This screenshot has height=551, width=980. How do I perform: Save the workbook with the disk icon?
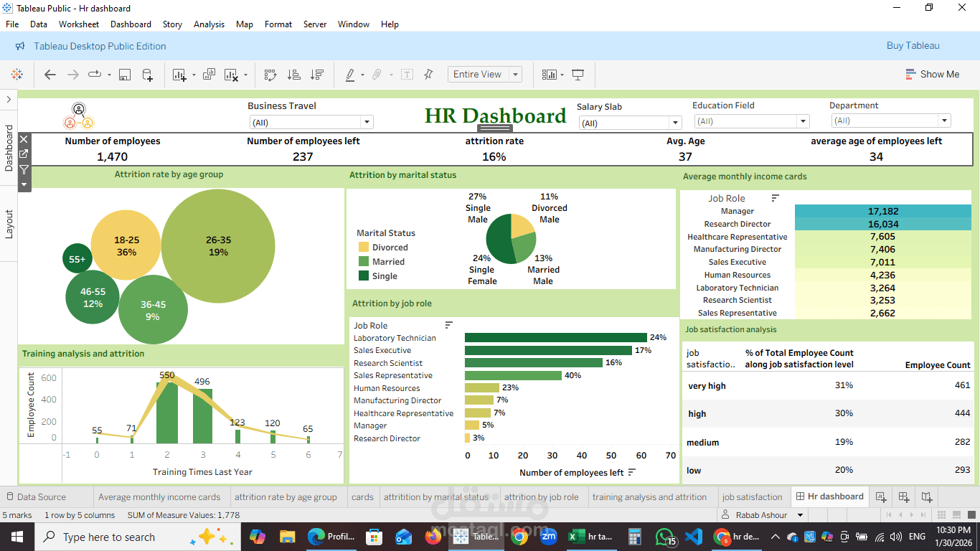(x=124, y=75)
